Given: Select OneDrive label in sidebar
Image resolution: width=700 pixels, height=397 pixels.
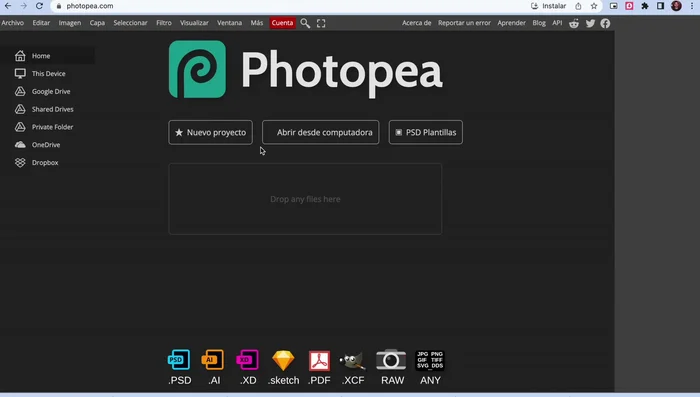Looking at the screenshot, I should point(46,145).
